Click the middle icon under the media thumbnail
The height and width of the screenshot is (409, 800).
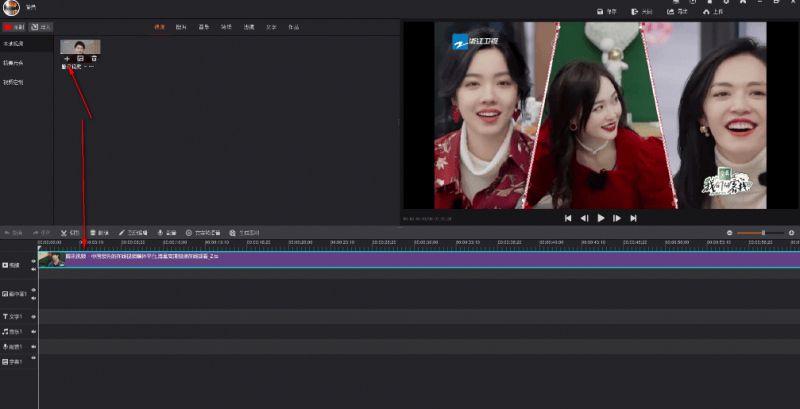[80, 59]
